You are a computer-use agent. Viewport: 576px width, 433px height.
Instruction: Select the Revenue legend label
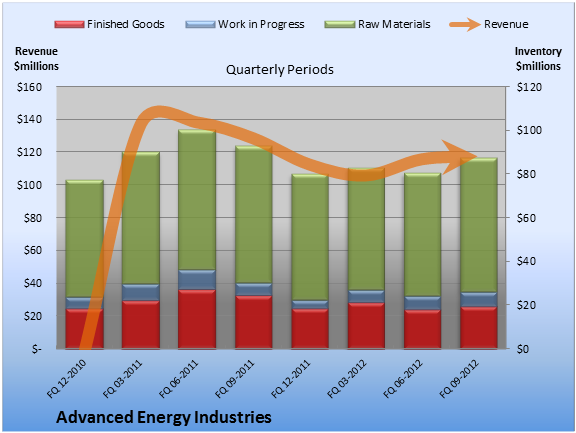point(506,24)
